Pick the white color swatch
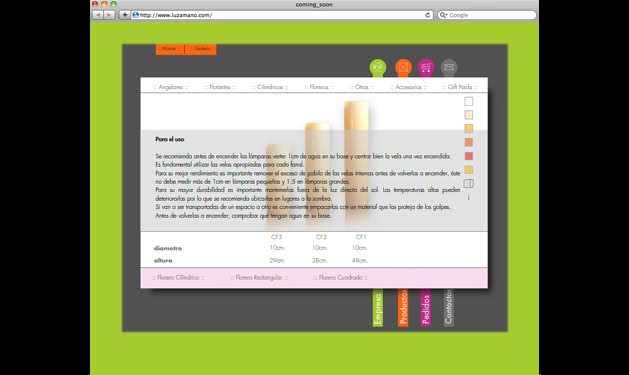 coord(469,101)
